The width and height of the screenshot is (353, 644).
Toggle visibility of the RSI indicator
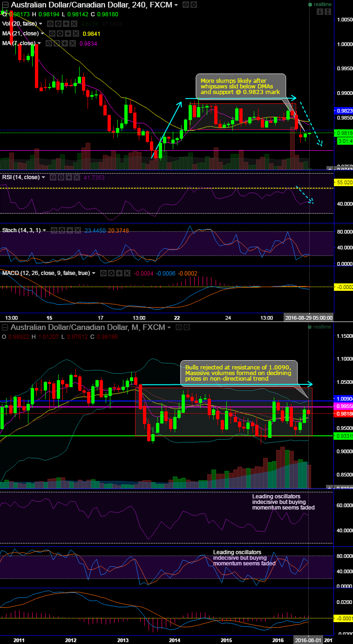click(x=53, y=177)
